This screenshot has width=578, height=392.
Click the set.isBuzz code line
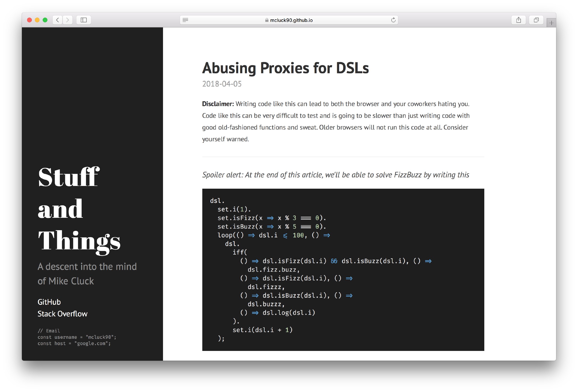click(x=272, y=227)
